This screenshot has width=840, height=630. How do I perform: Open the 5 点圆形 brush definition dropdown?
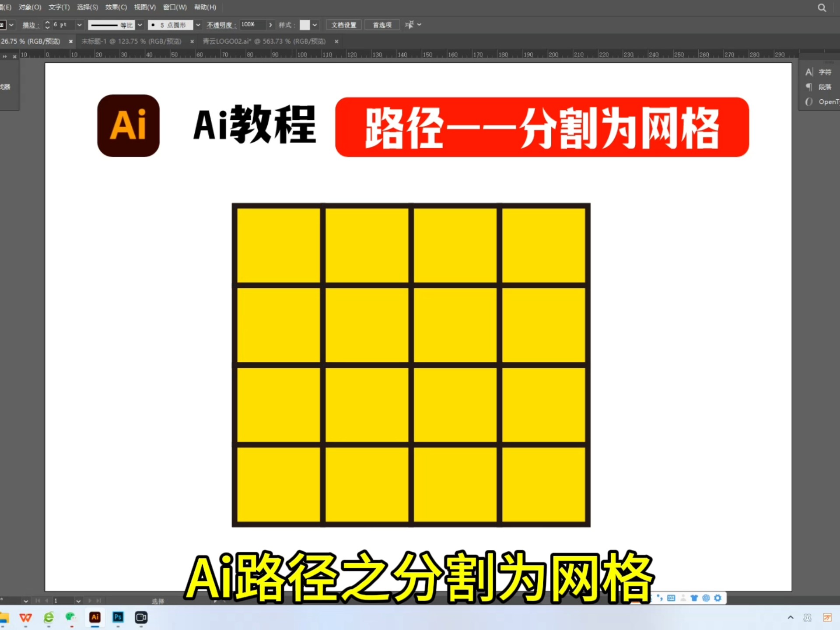pos(198,25)
